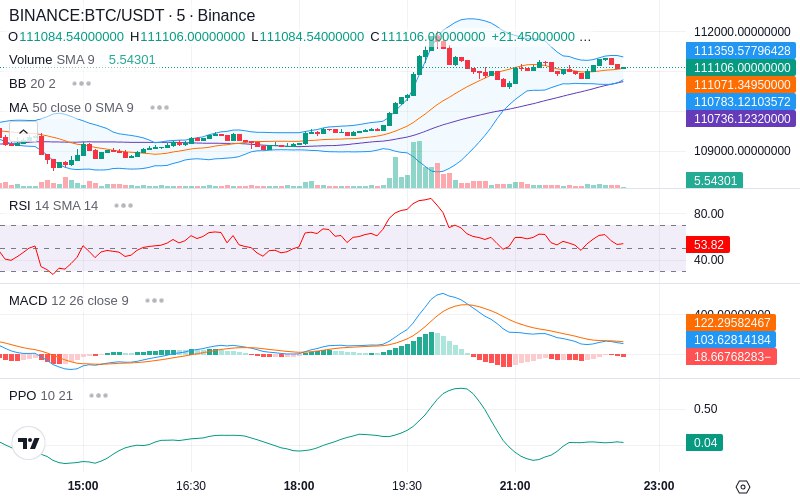The width and height of the screenshot is (800, 500).
Task: Click the red 18.66768283 histogram tag
Action: pos(732,356)
